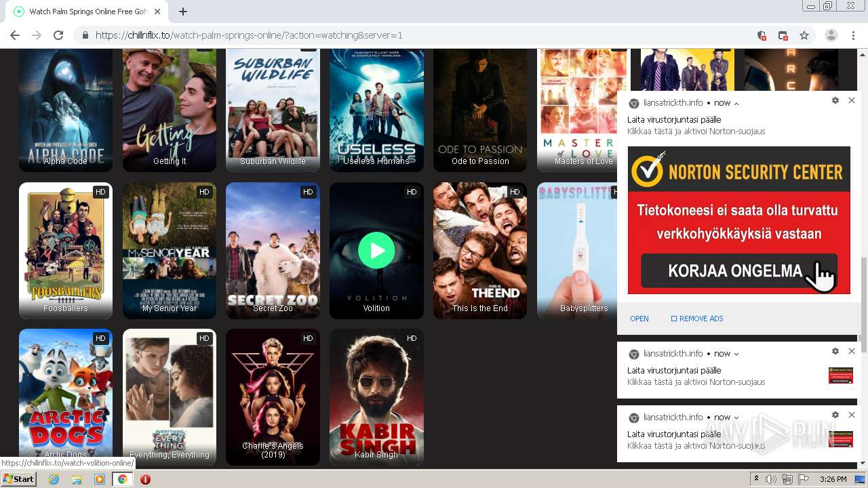Reload the chillnflix page
Viewport: 868px width, 488px height.
click(x=58, y=35)
